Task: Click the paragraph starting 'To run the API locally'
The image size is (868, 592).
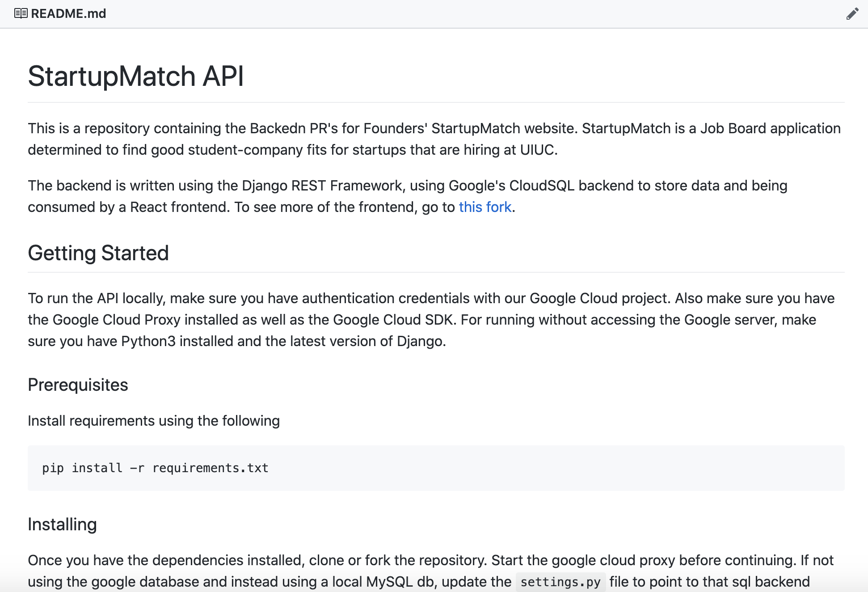Action: [431, 320]
